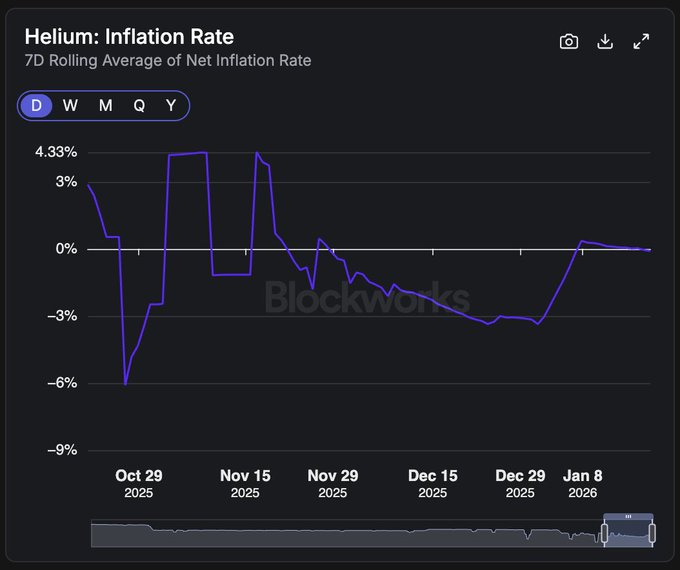Click right handle of range selector

coord(653,533)
